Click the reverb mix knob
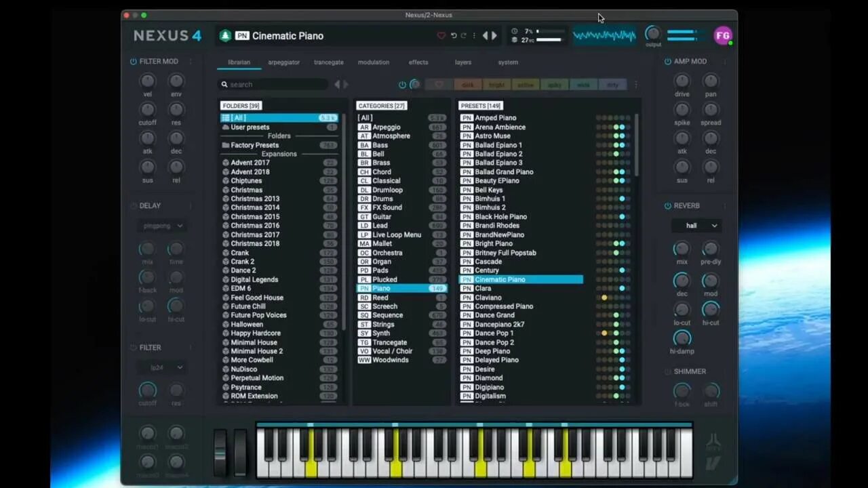Viewport: 868px width, 488px height. [682, 249]
